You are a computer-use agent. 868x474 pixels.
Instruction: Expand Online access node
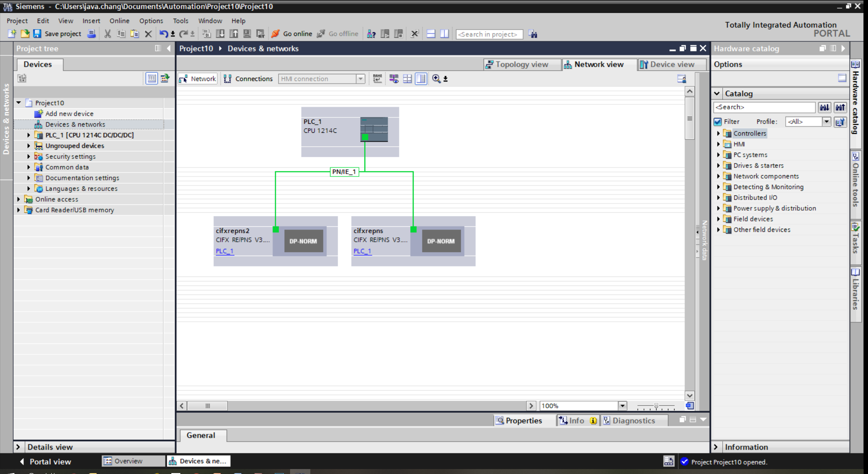[x=19, y=199]
